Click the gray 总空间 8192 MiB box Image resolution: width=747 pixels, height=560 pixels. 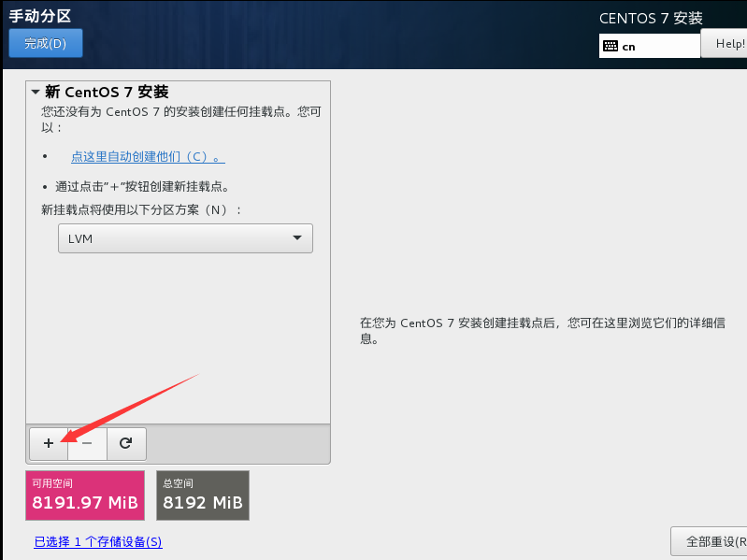203,495
